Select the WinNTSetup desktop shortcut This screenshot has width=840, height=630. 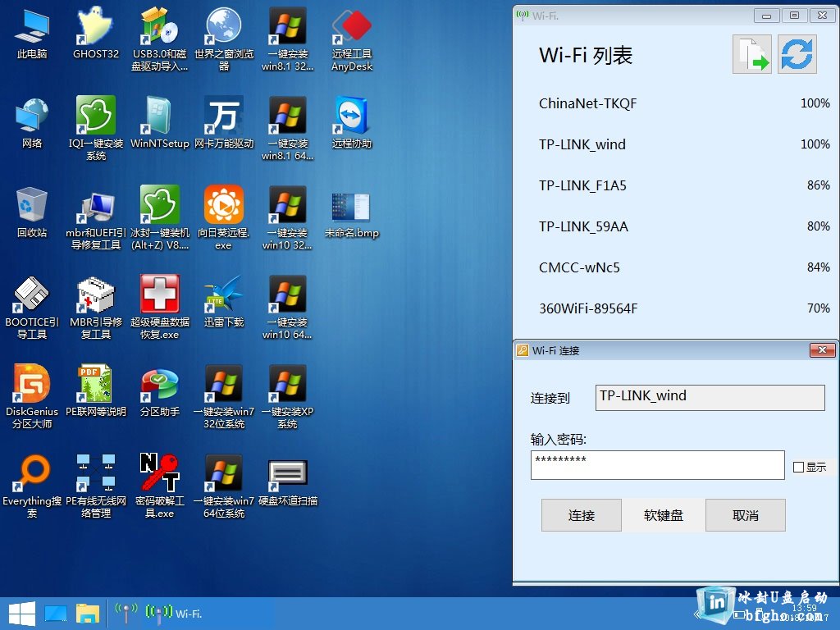[x=160, y=123]
